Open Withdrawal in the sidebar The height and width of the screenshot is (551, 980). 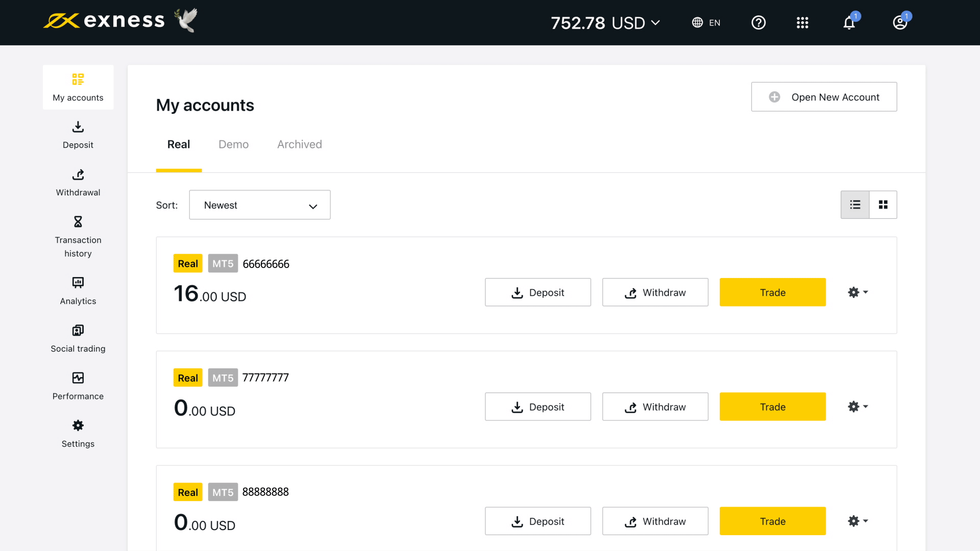coord(78,182)
